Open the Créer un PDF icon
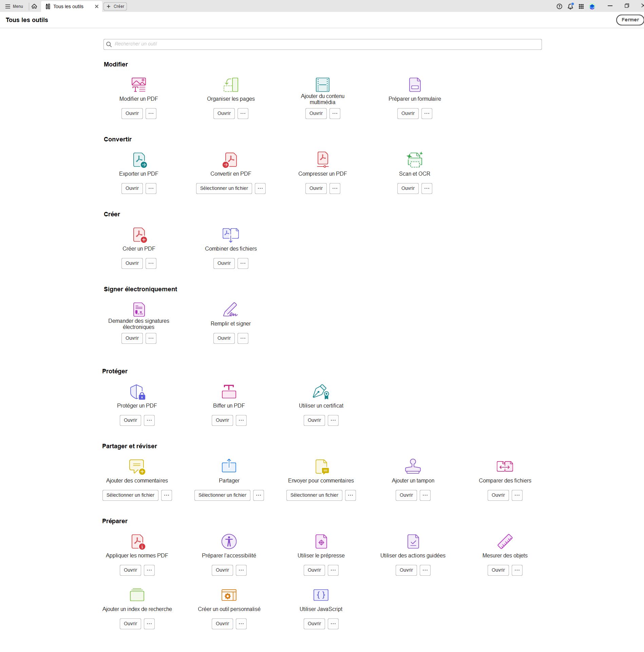 (139, 235)
